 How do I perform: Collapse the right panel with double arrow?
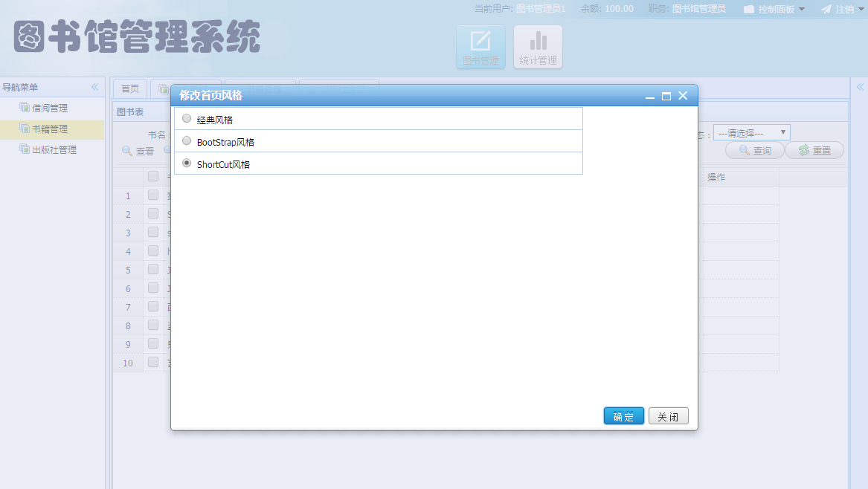click(x=859, y=86)
